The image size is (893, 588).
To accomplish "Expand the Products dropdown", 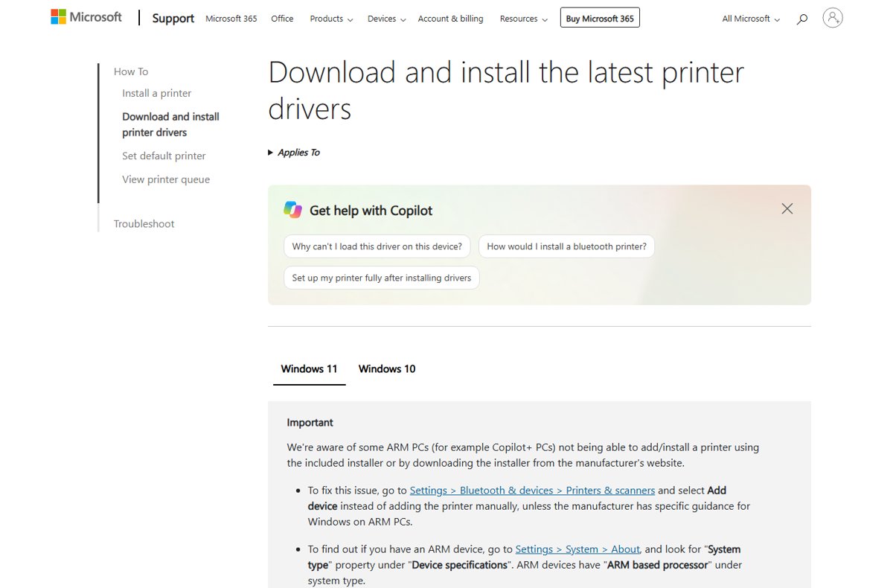I will pyautogui.click(x=331, y=19).
